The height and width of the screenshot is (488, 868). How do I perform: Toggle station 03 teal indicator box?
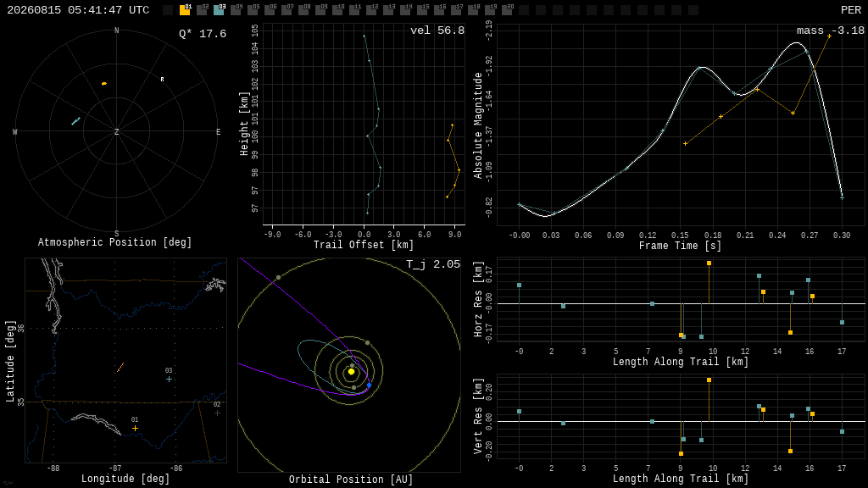[x=220, y=10]
